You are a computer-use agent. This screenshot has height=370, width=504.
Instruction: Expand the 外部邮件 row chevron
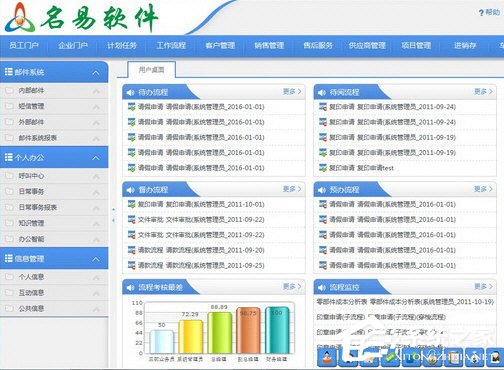click(96, 123)
